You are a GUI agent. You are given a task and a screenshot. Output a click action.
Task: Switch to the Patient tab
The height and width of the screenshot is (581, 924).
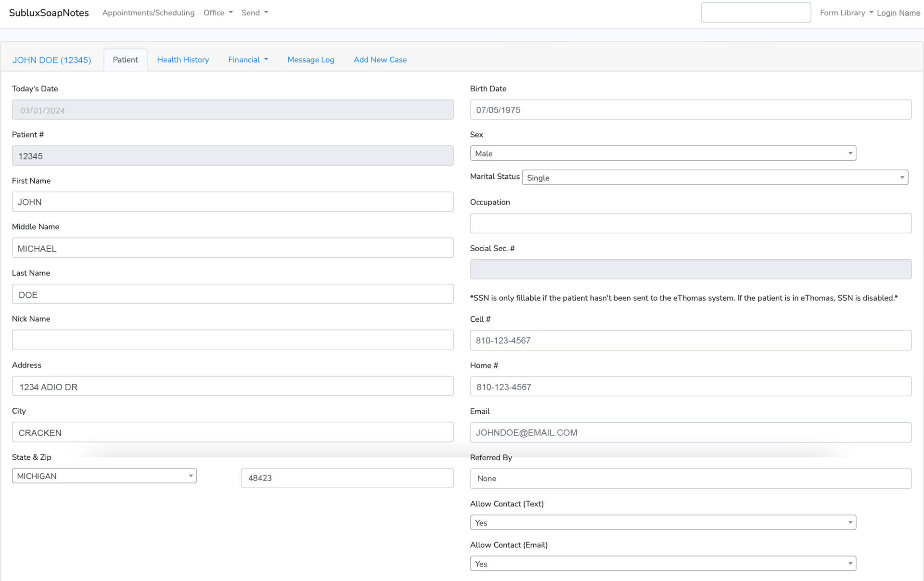pyautogui.click(x=125, y=60)
